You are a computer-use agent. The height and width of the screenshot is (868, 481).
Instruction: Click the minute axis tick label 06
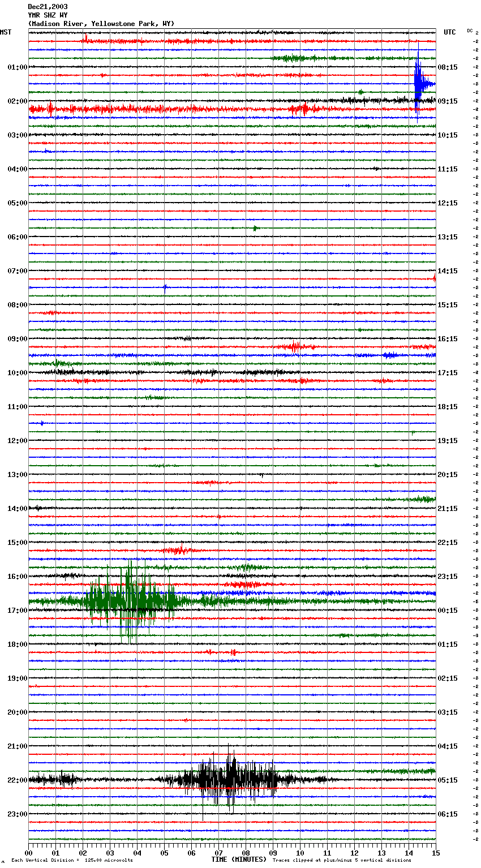pyautogui.click(x=191, y=853)
